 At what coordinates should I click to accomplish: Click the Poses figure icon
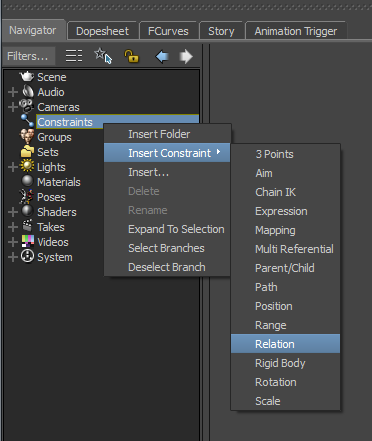tap(27, 196)
